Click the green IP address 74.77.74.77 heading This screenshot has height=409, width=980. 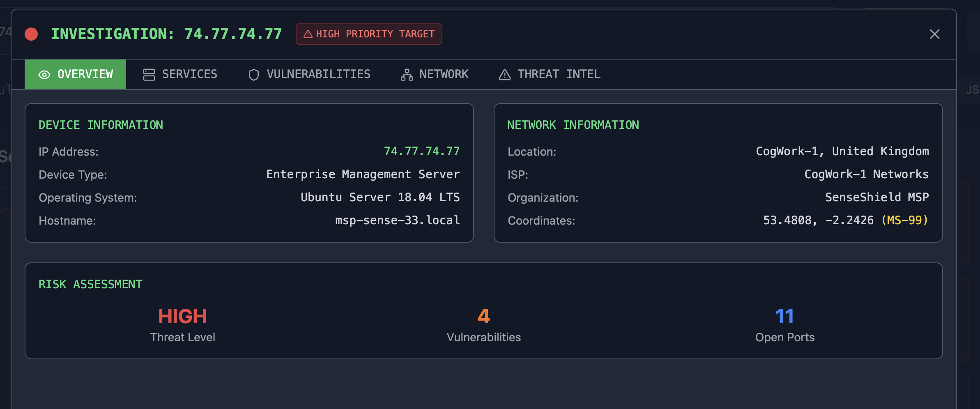pos(233,34)
